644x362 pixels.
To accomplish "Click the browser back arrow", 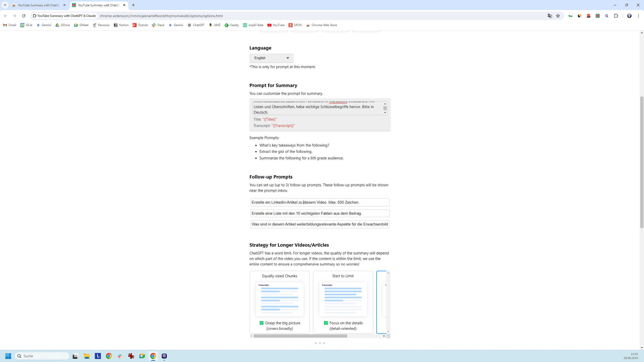I will 6,16.
